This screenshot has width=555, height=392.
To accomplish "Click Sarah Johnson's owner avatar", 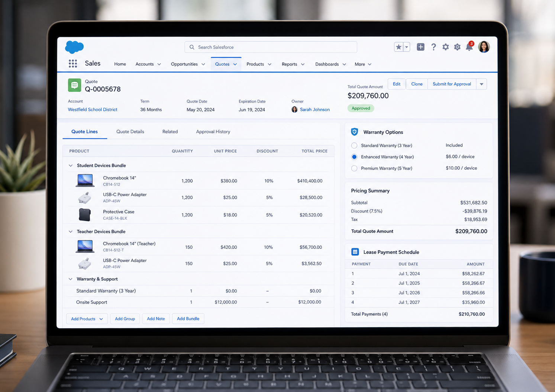I will tap(294, 109).
